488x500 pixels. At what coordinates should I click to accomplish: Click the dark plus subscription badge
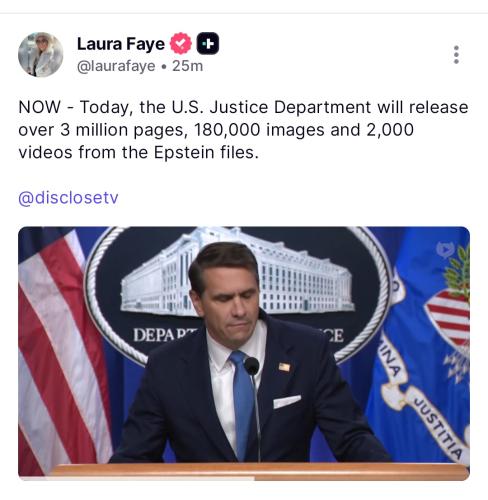tap(208, 43)
